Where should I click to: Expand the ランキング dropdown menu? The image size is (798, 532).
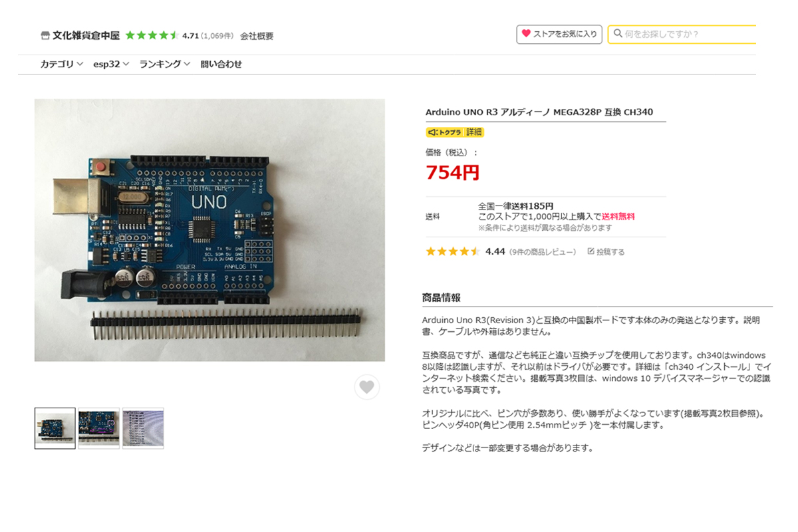(x=165, y=65)
